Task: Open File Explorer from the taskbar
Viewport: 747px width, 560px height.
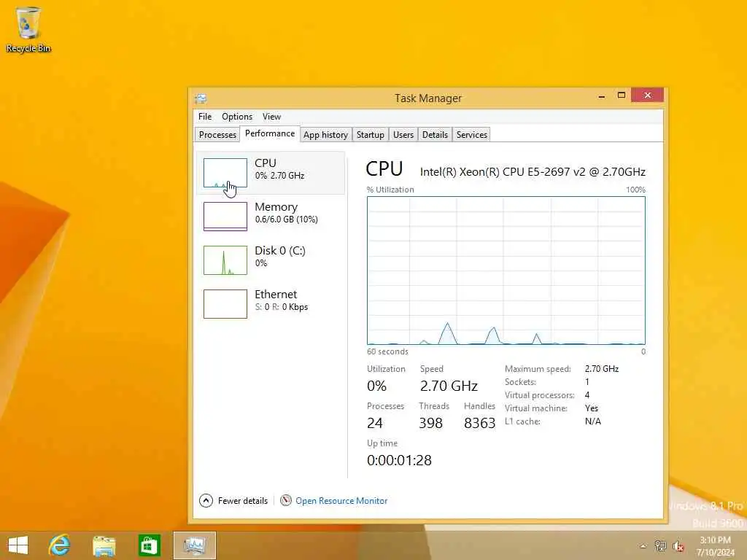Action: 104,545
